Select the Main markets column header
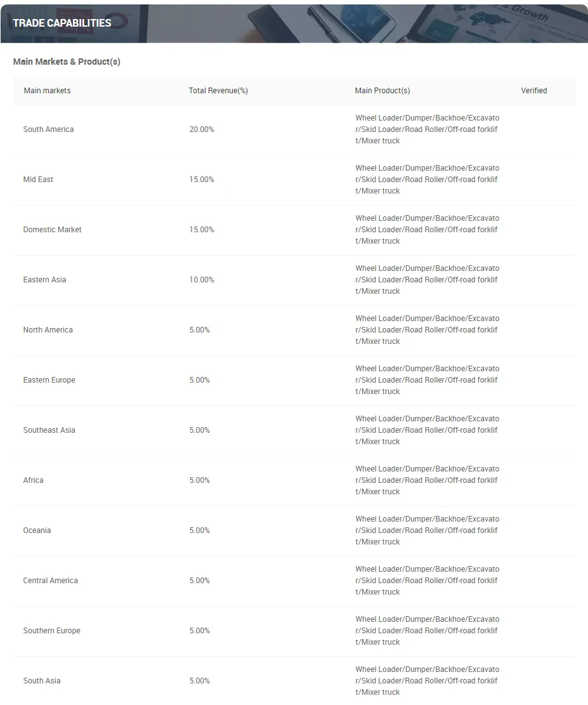The image size is (588, 705). point(47,91)
